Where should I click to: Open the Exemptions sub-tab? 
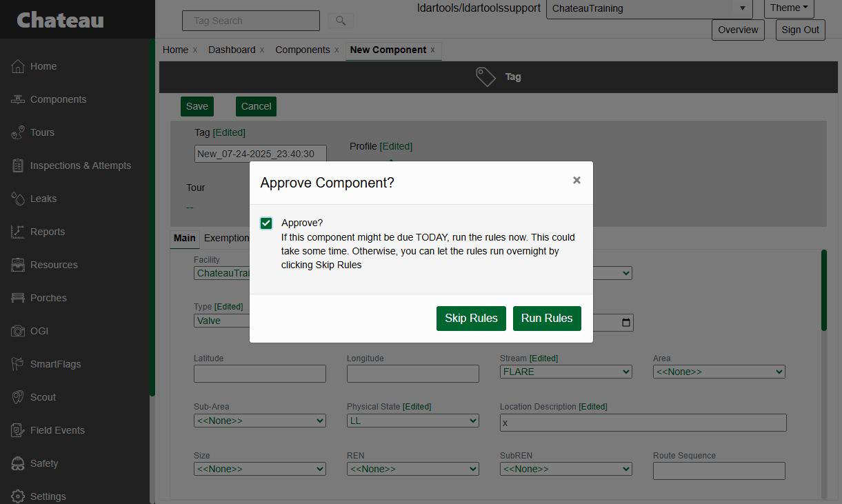coord(226,238)
